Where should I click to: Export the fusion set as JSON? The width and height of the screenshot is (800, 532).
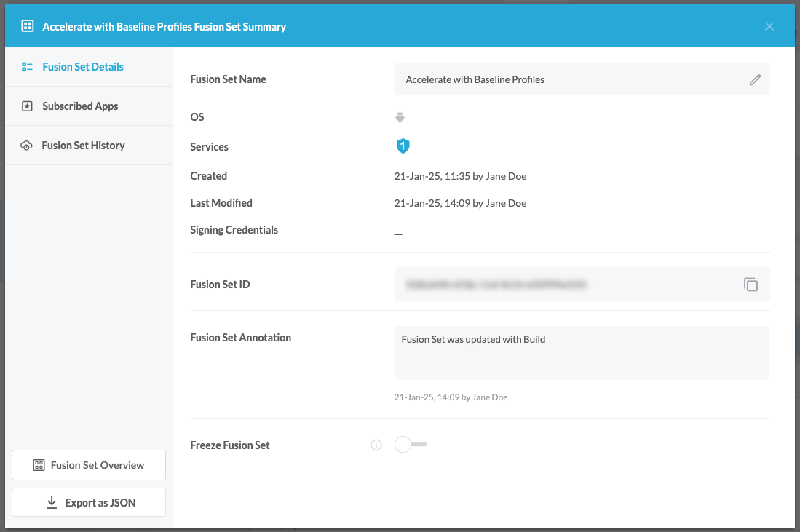[x=88, y=501]
